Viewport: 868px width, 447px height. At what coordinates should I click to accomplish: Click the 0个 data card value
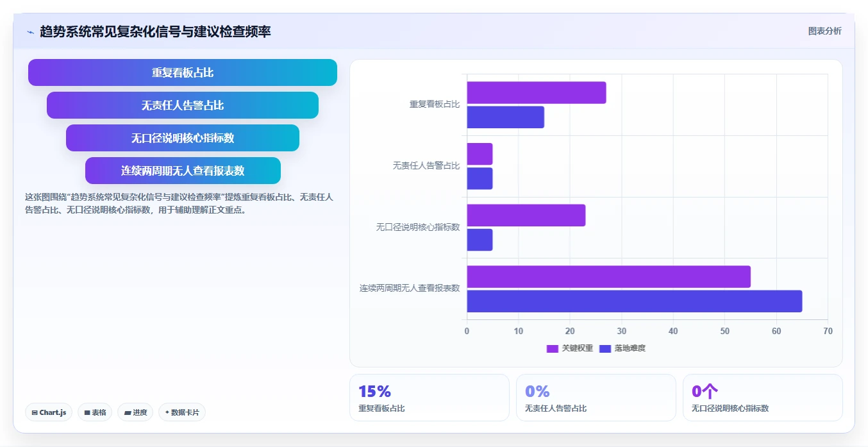(x=705, y=391)
